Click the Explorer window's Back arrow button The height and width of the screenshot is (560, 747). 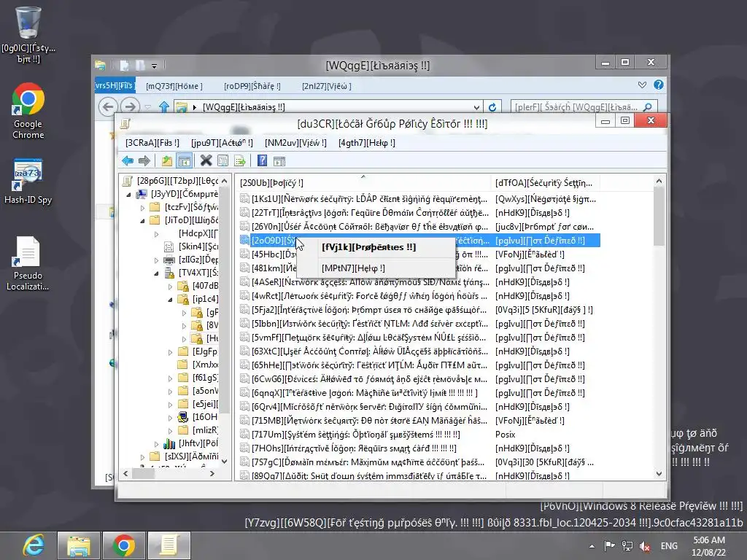click(108, 106)
